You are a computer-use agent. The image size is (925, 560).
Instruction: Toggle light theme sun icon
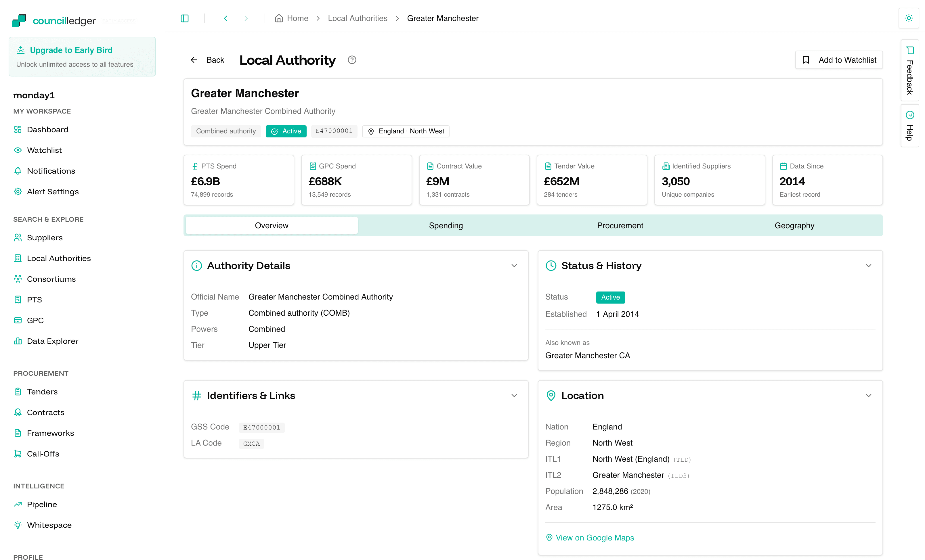(x=909, y=18)
